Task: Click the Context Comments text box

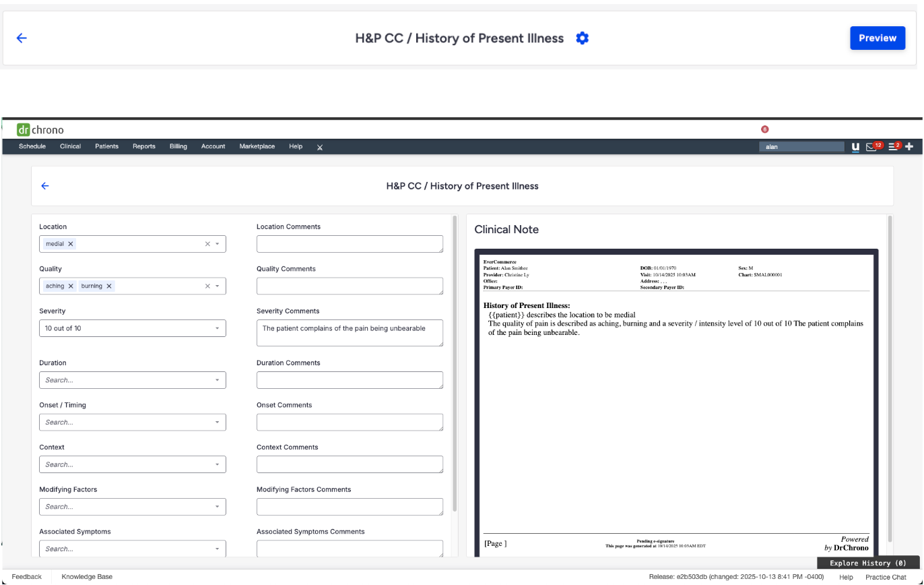Action: [x=350, y=464]
